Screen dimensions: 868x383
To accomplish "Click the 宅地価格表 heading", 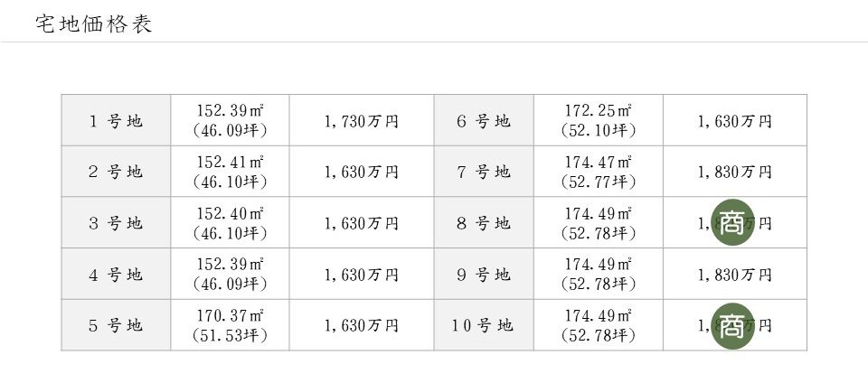I will [x=93, y=24].
